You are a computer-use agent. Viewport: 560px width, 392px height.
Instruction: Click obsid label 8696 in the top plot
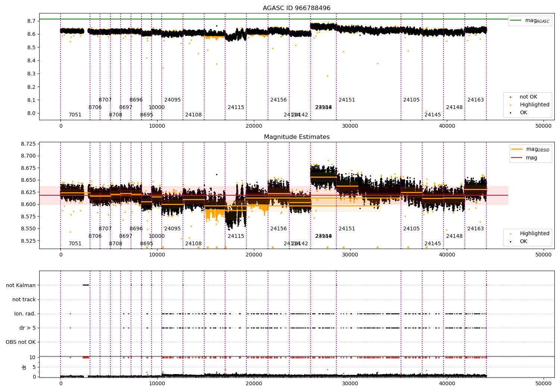[x=136, y=100]
